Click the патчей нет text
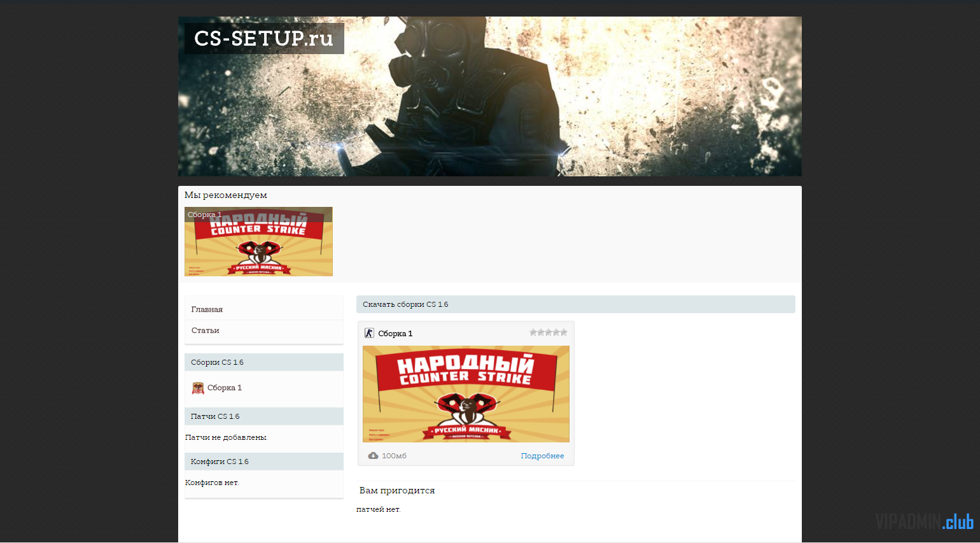 [x=379, y=509]
